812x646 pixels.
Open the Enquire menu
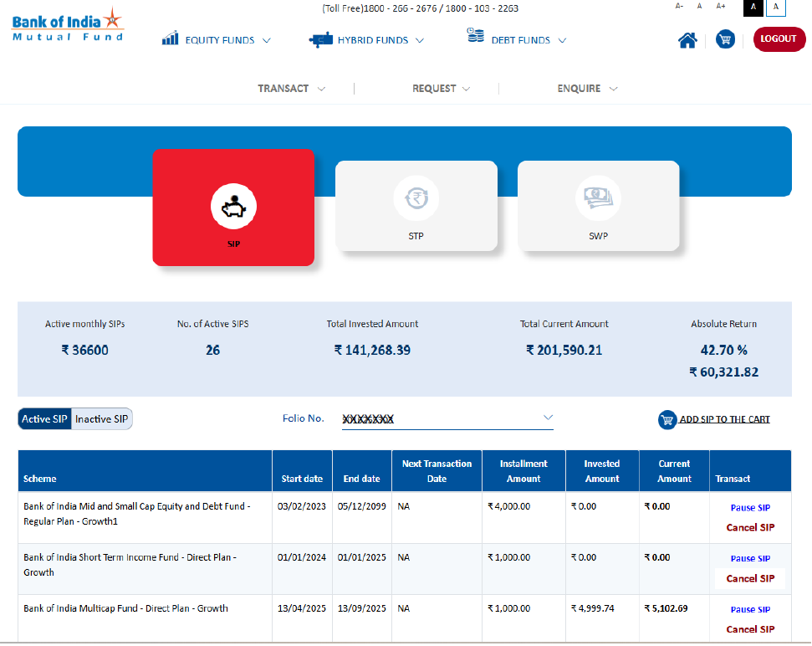(587, 89)
